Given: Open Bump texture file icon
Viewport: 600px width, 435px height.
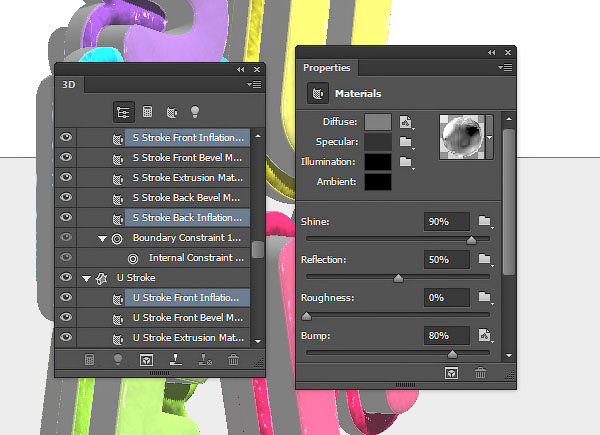Looking at the screenshot, I should (x=485, y=336).
